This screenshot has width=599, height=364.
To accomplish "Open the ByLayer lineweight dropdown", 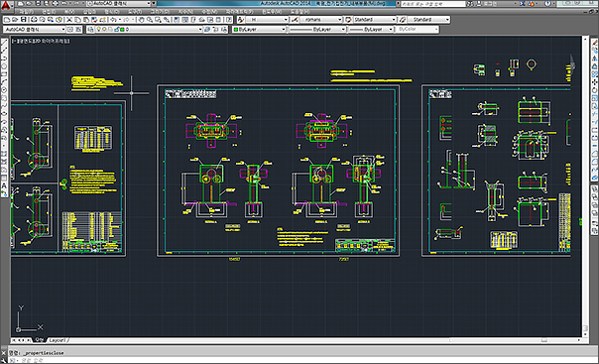I will [x=371, y=30].
